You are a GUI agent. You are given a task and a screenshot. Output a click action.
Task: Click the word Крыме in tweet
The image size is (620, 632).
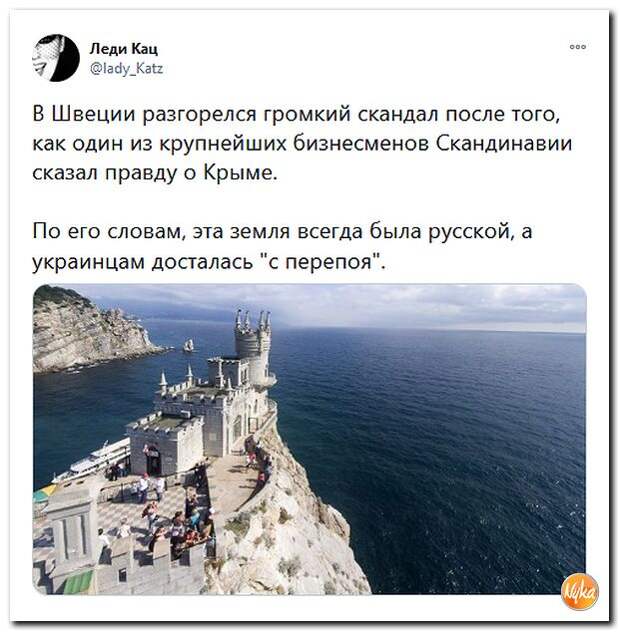point(241,173)
